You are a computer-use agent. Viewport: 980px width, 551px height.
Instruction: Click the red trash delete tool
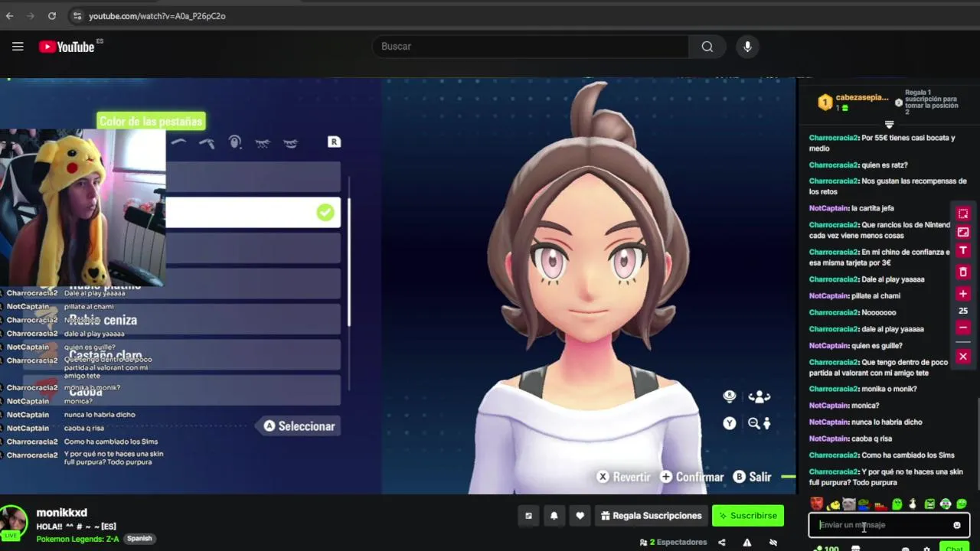(x=963, y=272)
